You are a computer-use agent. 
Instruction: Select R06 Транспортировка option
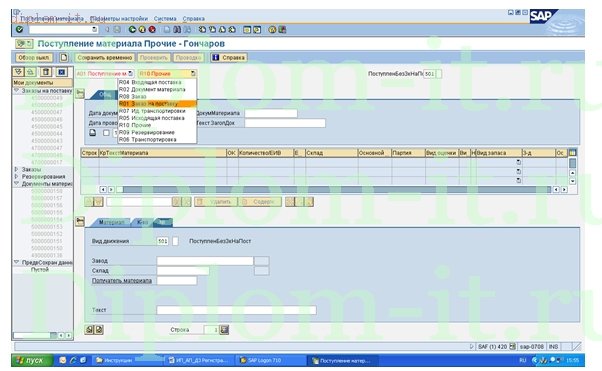157,139
